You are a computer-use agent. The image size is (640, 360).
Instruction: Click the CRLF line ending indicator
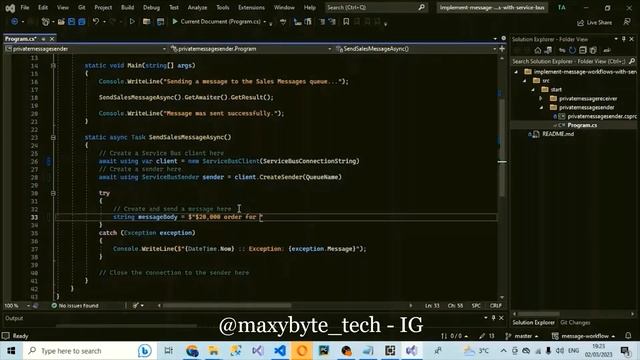pyautogui.click(x=496, y=306)
